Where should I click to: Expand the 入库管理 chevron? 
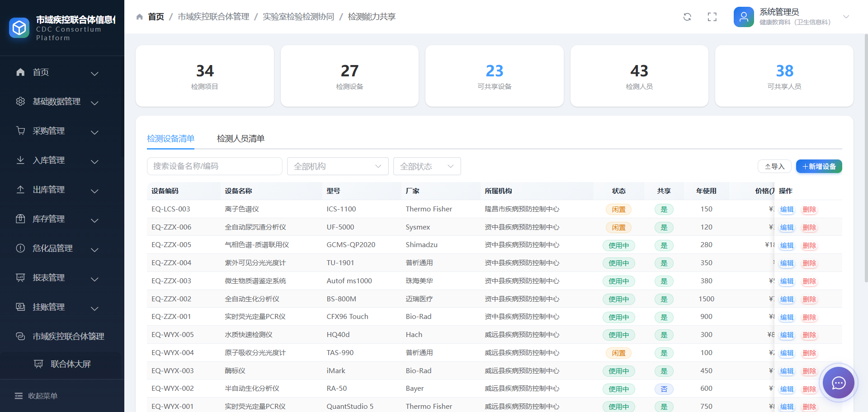(x=94, y=161)
